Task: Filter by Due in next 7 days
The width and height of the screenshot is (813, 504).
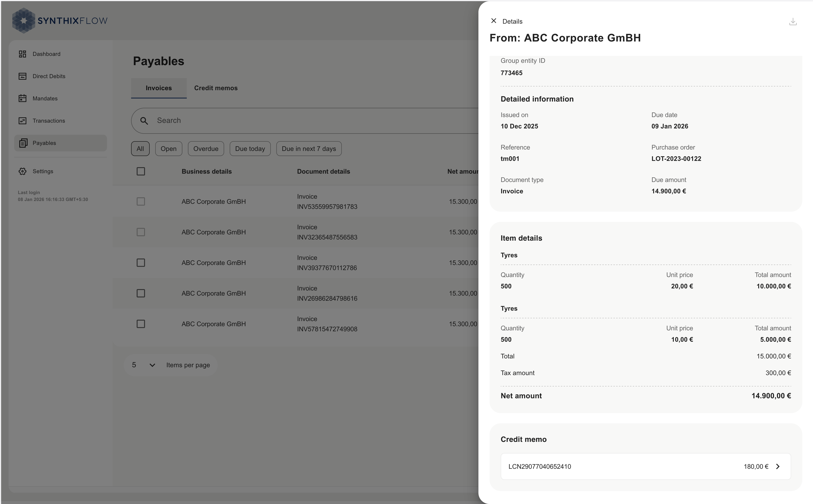Action: tap(309, 149)
